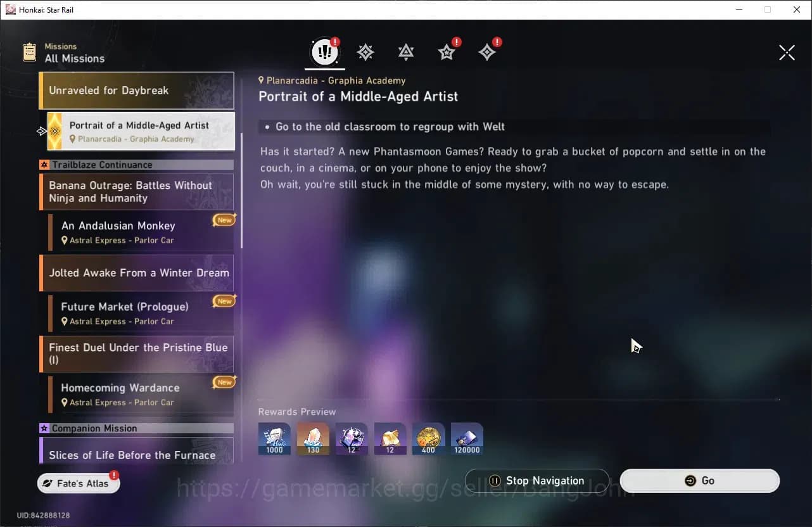Click the Portrait of a Middle-Aged Artist title heading
The image size is (812, 527).
pos(358,96)
